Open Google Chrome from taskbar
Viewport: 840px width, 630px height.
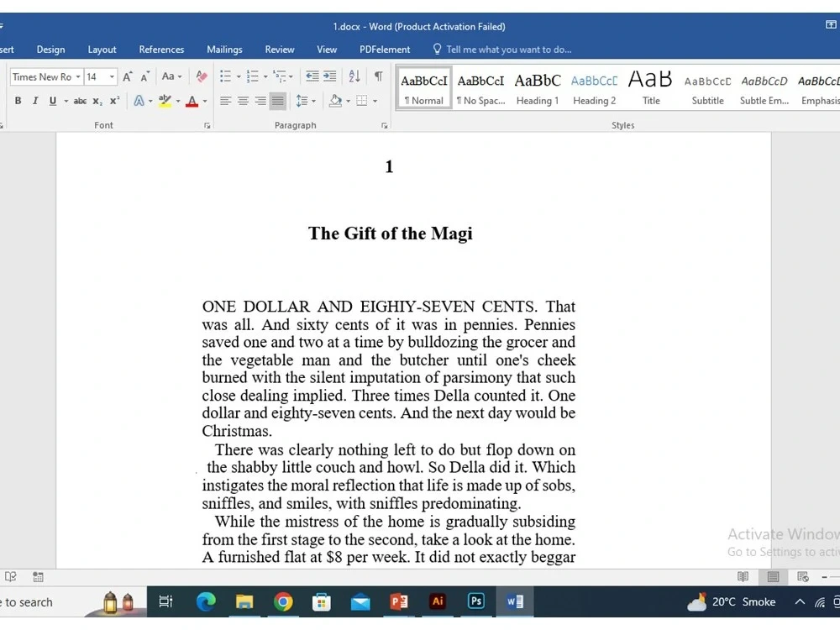coord(283,601)
